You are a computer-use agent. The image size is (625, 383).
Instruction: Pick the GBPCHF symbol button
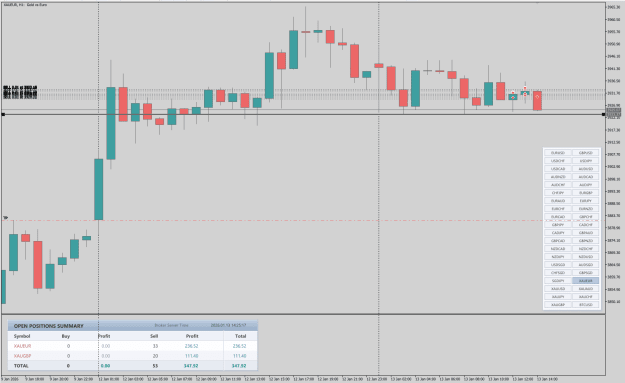click(585, 216)
